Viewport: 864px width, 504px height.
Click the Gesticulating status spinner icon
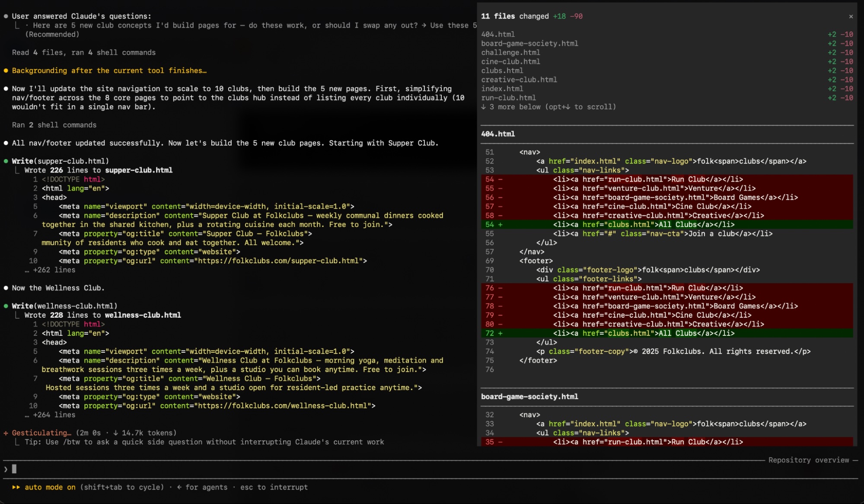click(x=6, y=433)
